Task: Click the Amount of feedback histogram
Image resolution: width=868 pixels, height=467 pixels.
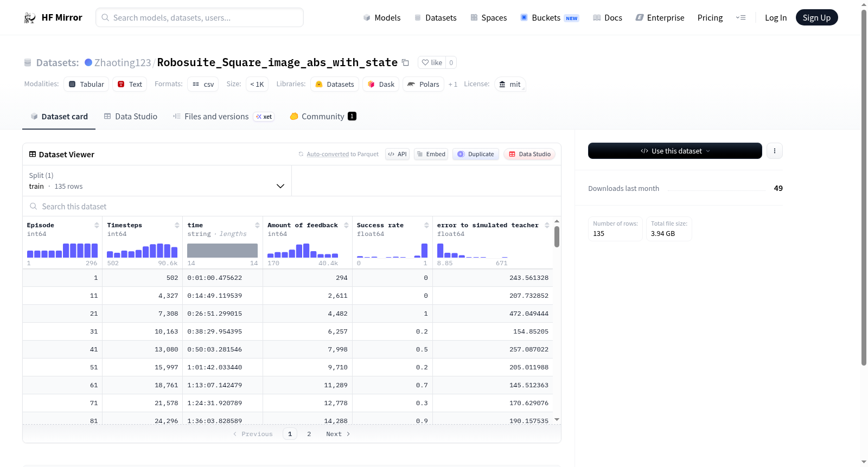Action: coord(303,250)
